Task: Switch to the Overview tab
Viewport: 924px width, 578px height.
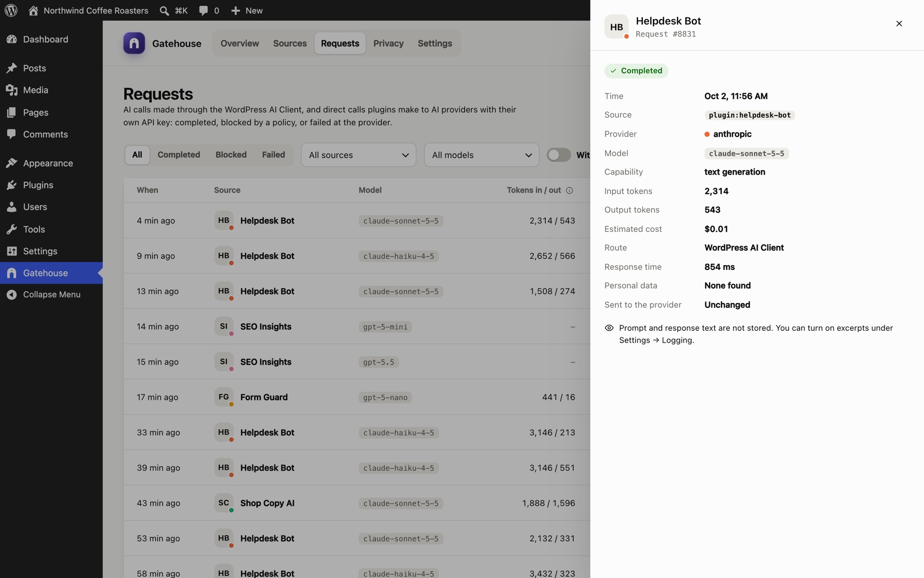Action: click(x=240, y=43)
